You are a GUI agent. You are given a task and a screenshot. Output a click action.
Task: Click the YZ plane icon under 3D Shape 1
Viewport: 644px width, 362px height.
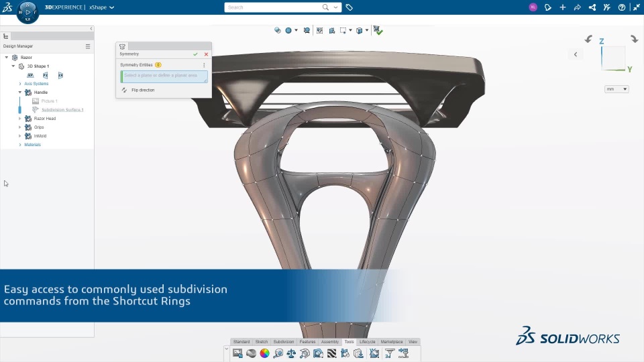[x=45, y=75]
